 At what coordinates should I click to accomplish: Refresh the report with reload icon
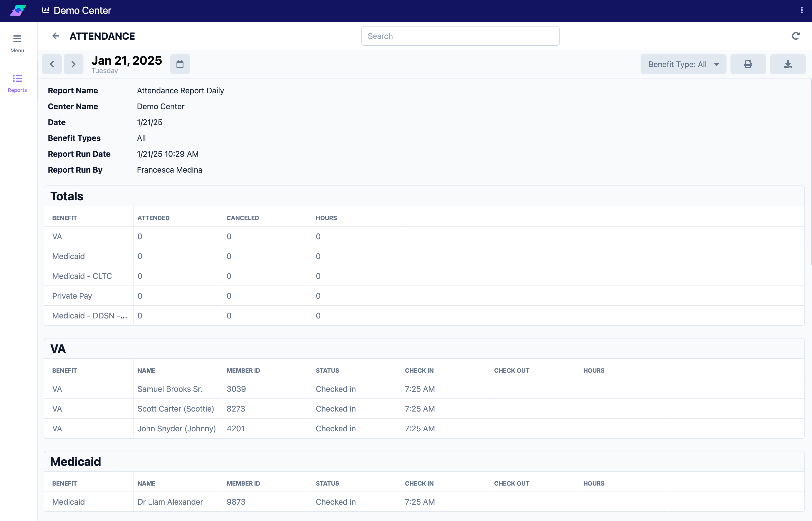coord(796,36)
